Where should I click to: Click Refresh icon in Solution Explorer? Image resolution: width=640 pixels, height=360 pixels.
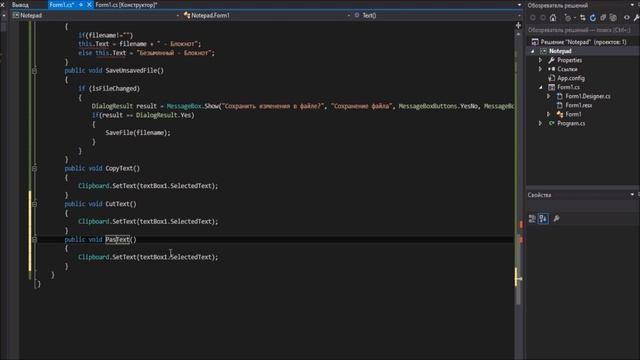pos(593,18)
